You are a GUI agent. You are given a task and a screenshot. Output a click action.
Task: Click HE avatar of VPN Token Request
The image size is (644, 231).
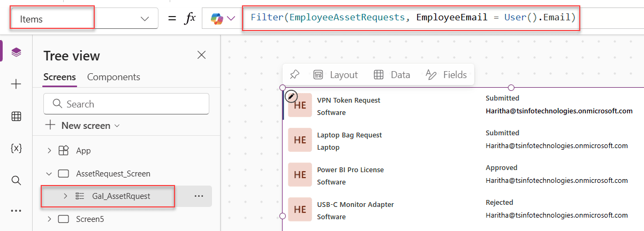point(300,105)
